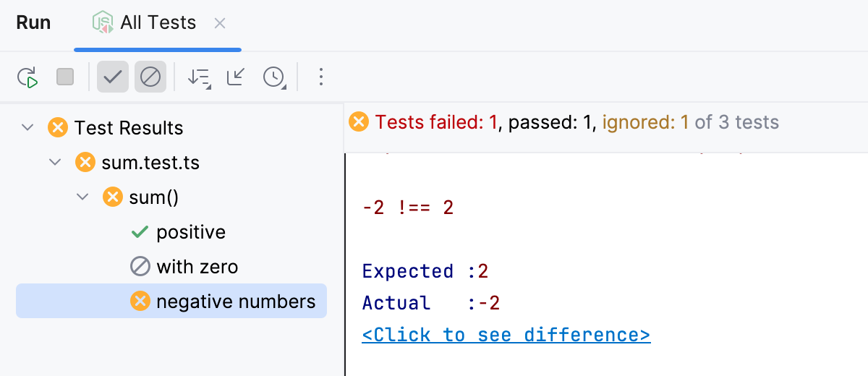Image resolution: width=868 pixels, height=376 pixels.
Task: Stop the running tests
Action: [x=65, y=77]
